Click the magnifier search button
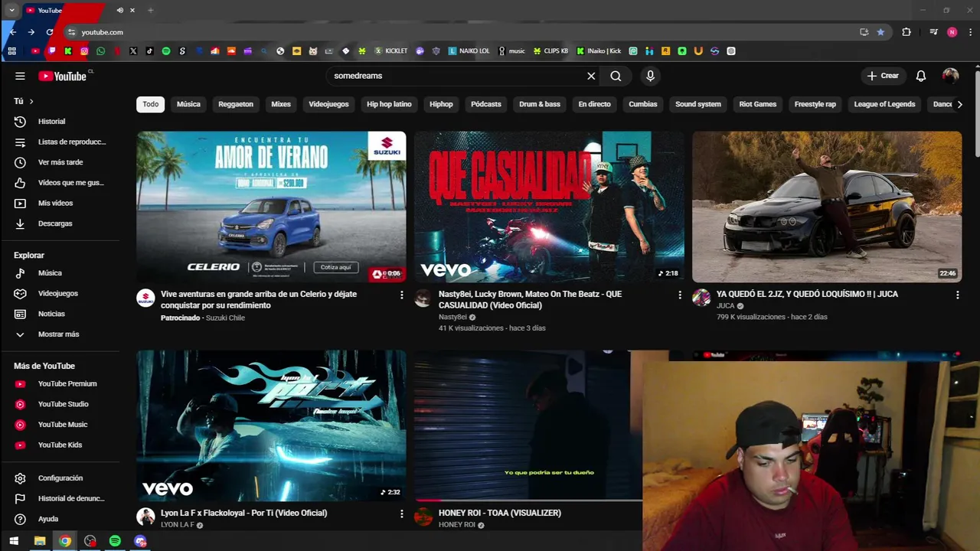The image size is (980, 551). 616,76
